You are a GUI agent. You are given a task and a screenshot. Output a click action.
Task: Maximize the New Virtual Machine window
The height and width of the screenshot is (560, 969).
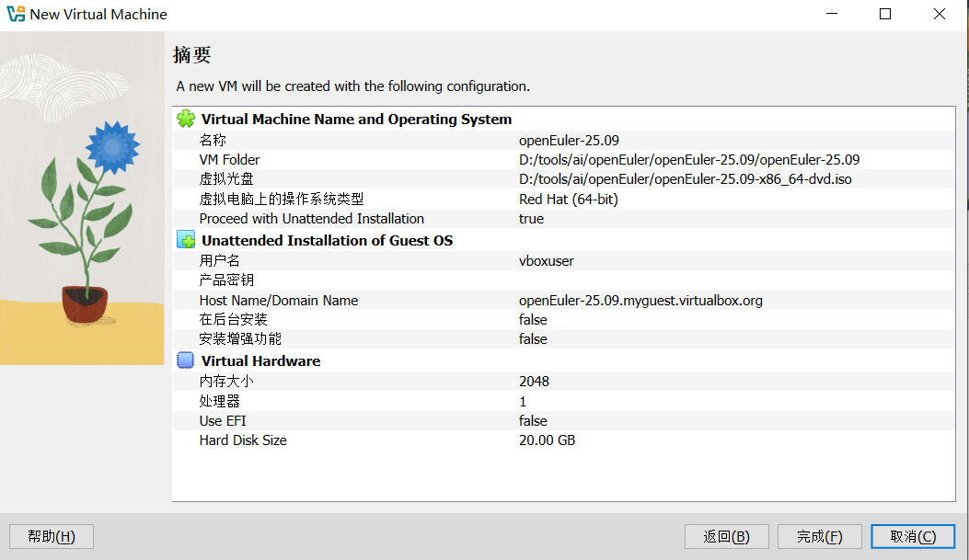(x=885, y=15)
